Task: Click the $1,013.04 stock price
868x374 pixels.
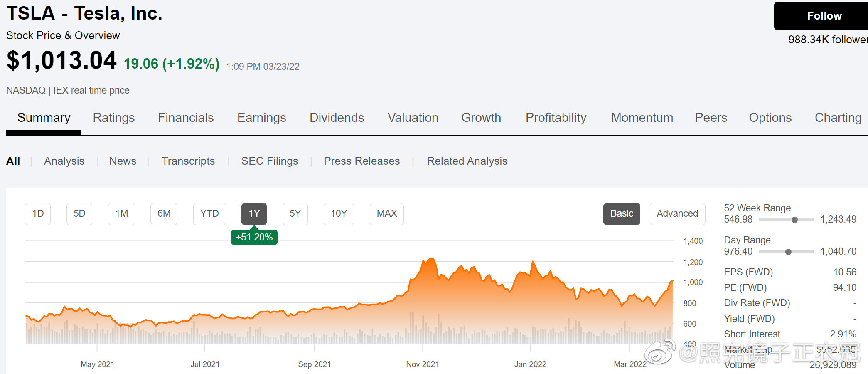Action: (x=61, y=60)
